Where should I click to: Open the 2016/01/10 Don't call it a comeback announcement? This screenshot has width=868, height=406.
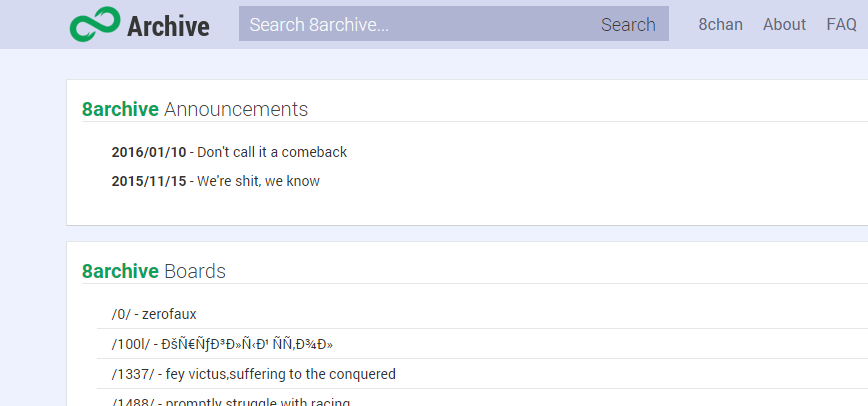pos(229,152)
